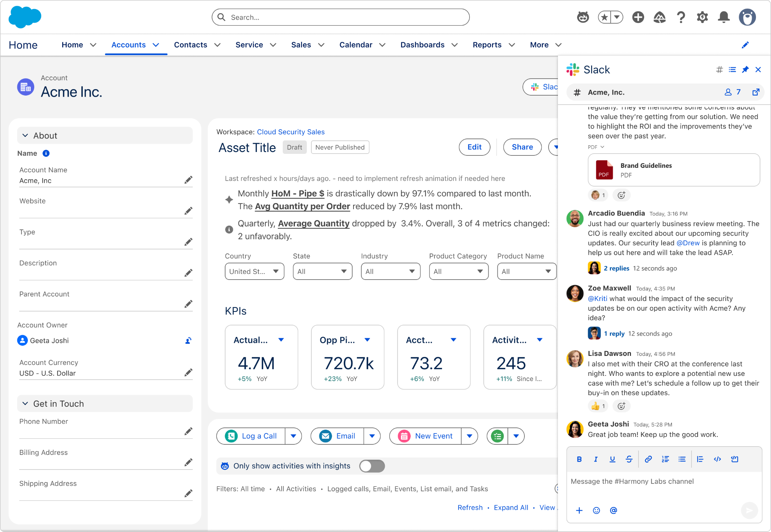
Task: Click the Expand All link
Action: pyautogui.click(x=511, y=508)
